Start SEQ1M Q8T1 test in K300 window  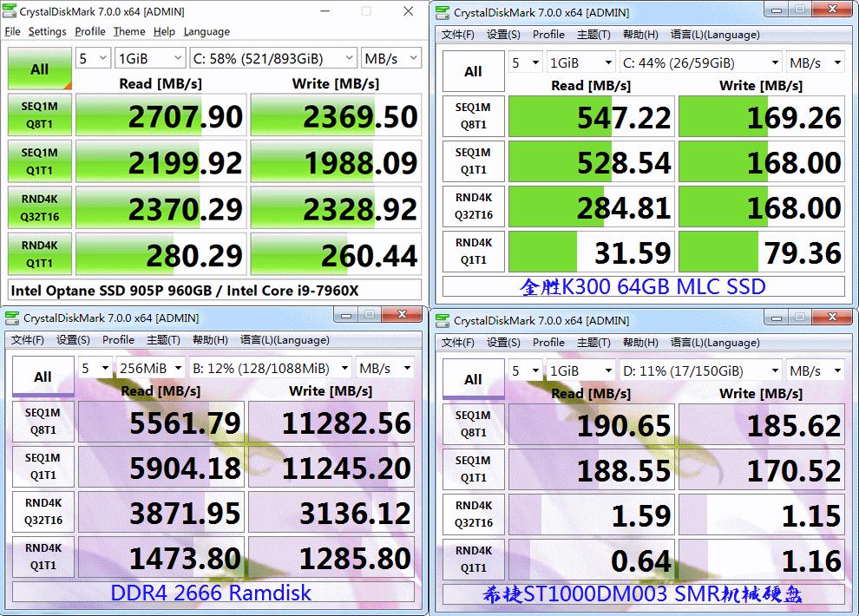(474, 116)
